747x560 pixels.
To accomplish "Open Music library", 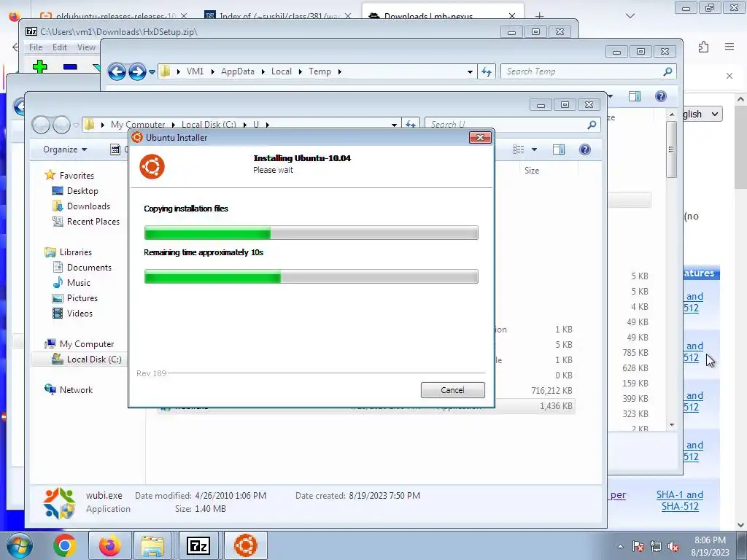I will 78,282.
